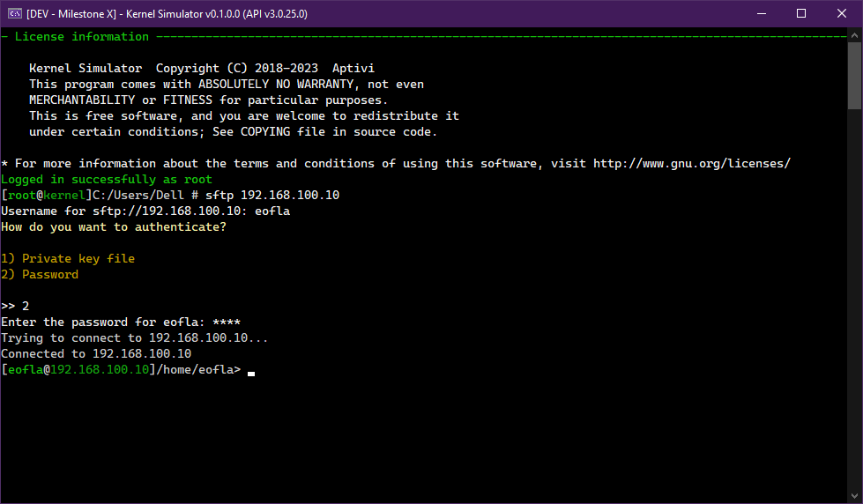This screenshot has width=863, height=504.
Task: Click the masked password asterisks
Action: pos(227,322)
